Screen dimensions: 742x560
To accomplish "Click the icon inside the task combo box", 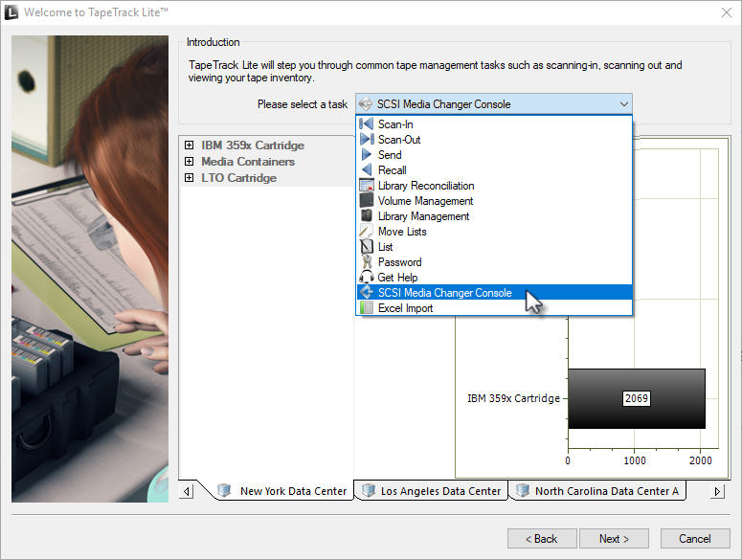I will click(x=366, y=103).
